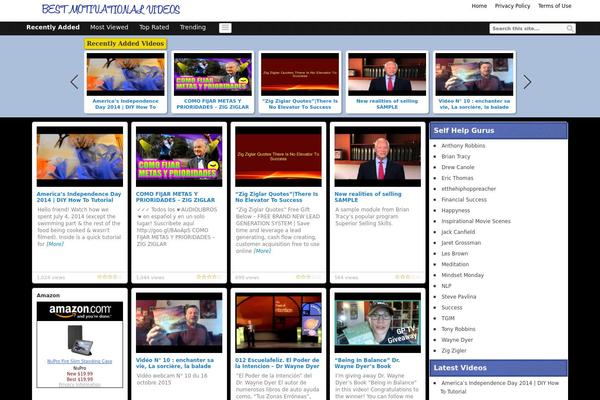Open carousel thumbnail COMO FIJAR METAS
The height and width of the screenshot is (400, 600).
coord(213,74)
